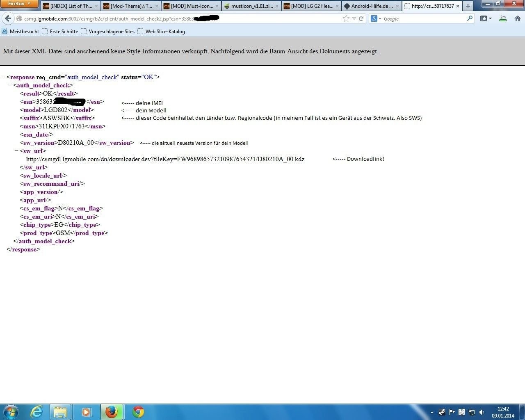Switch to the [Mod-Theme] tab
This screenshot has width=525, height=420.
[130, 6]
